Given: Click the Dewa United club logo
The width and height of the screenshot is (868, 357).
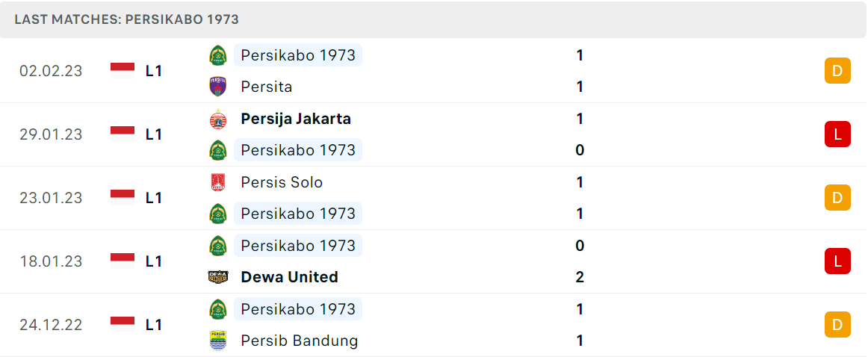Looking at the screenshot, I should point(217,277).
